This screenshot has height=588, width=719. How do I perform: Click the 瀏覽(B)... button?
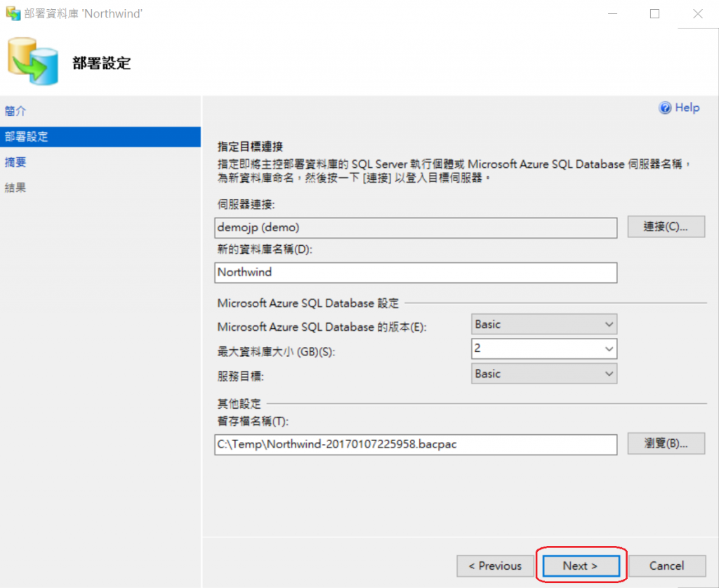coord(666,443)
